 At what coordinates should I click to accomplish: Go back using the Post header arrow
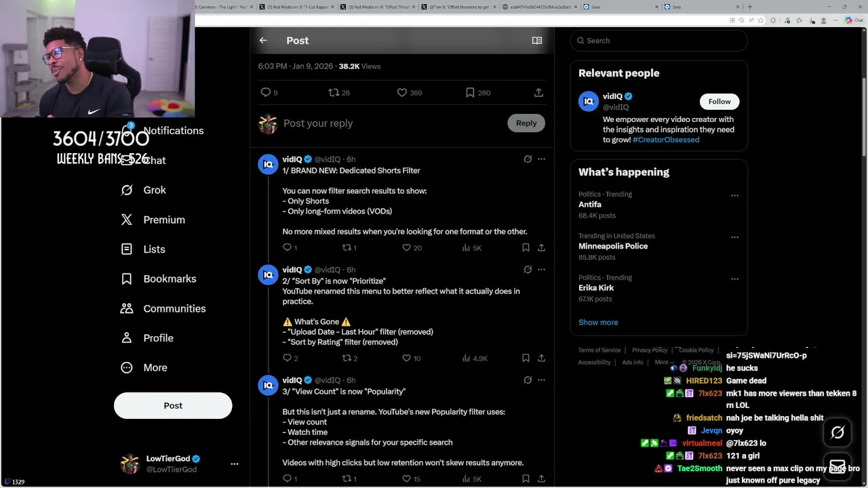click(x=263, y=41)
